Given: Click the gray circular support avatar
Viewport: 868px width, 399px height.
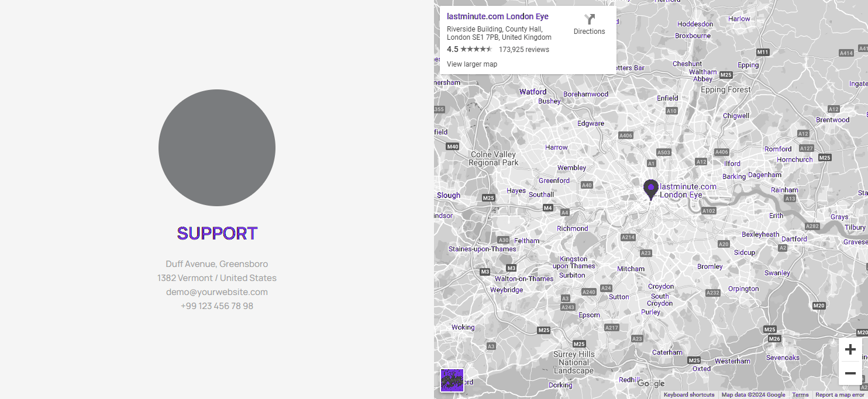Looking at the screenshot, I should tap(217, 148).
